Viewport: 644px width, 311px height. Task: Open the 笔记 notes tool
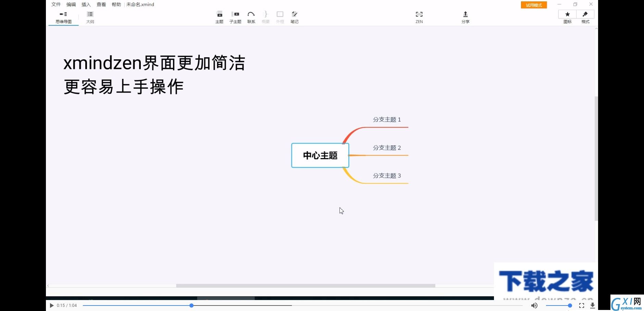tap(294, 17)
